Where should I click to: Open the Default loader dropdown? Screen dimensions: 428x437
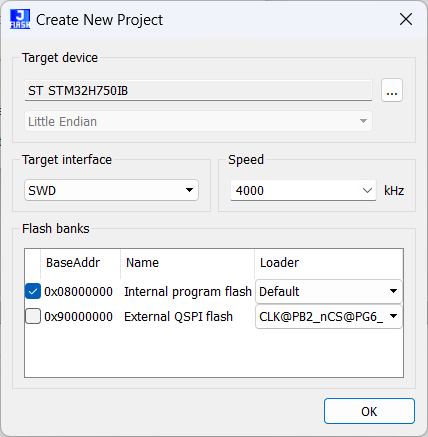point(329,291)
